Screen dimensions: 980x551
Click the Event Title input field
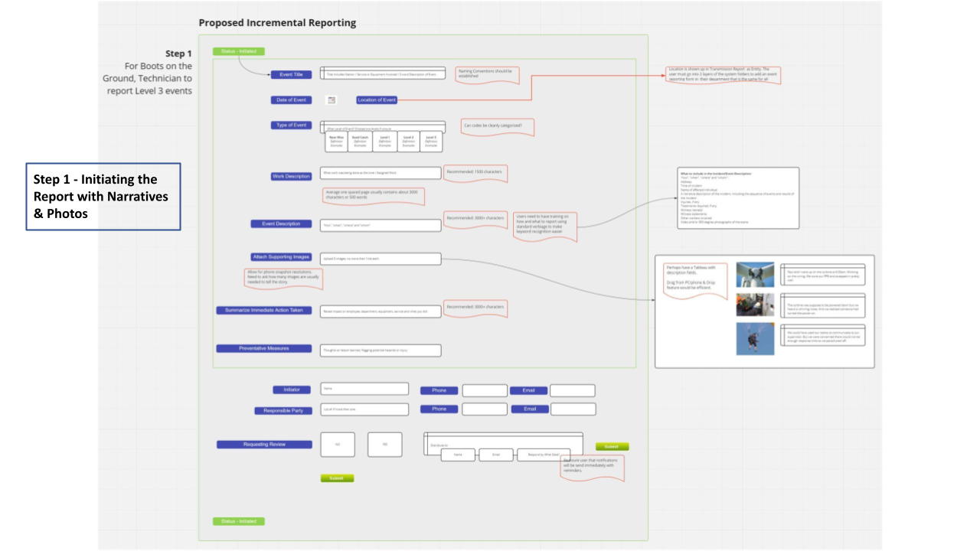click(x=382, y=74)
